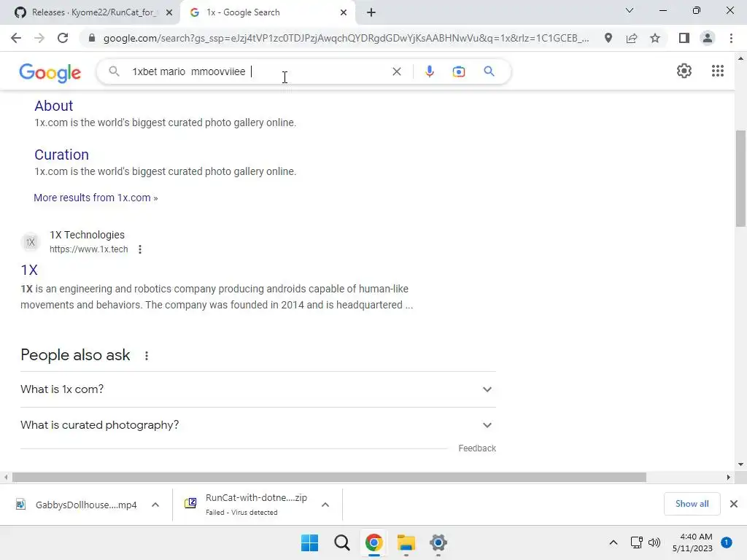Image resolution: width=747 pixels, height=560 pixels.
Task: Open a new browser tab
Action: [371, 12]
